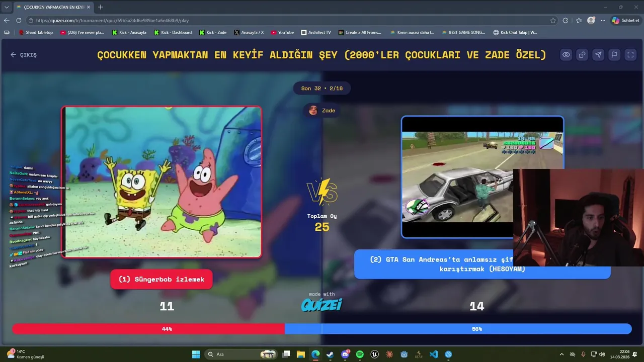Toggle the fullscreen icon in quiz header
This screenshot has height=362, width=644.
tap(630, 55)
